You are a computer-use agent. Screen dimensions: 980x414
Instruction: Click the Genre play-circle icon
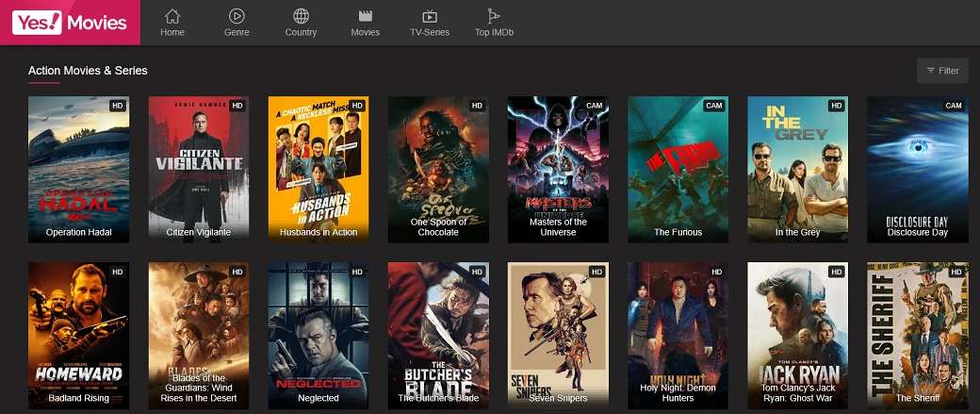237,16
